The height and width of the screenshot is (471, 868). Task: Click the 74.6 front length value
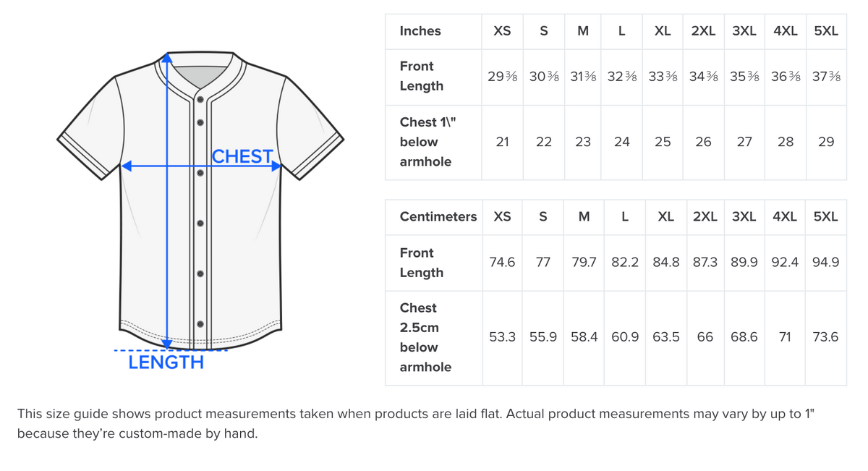tap(502, 263)
